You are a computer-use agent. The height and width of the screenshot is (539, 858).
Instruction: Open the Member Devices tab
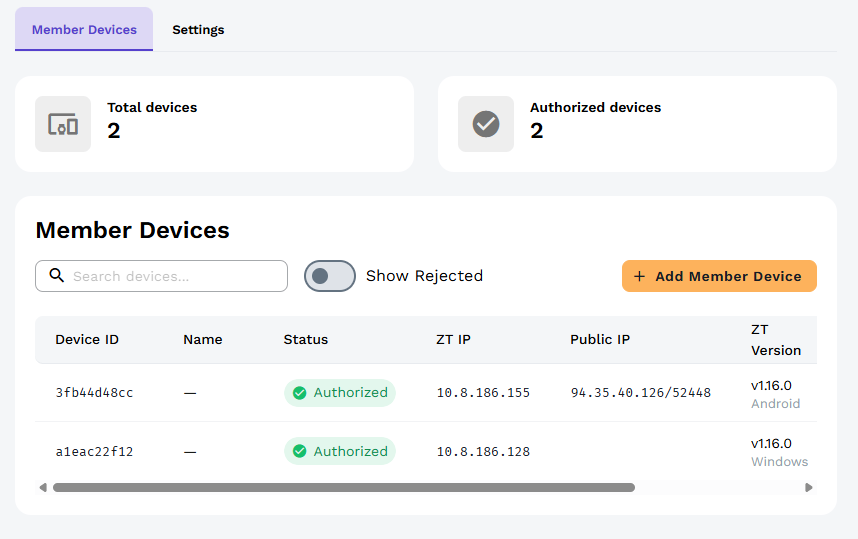click(x=84, y=30)
